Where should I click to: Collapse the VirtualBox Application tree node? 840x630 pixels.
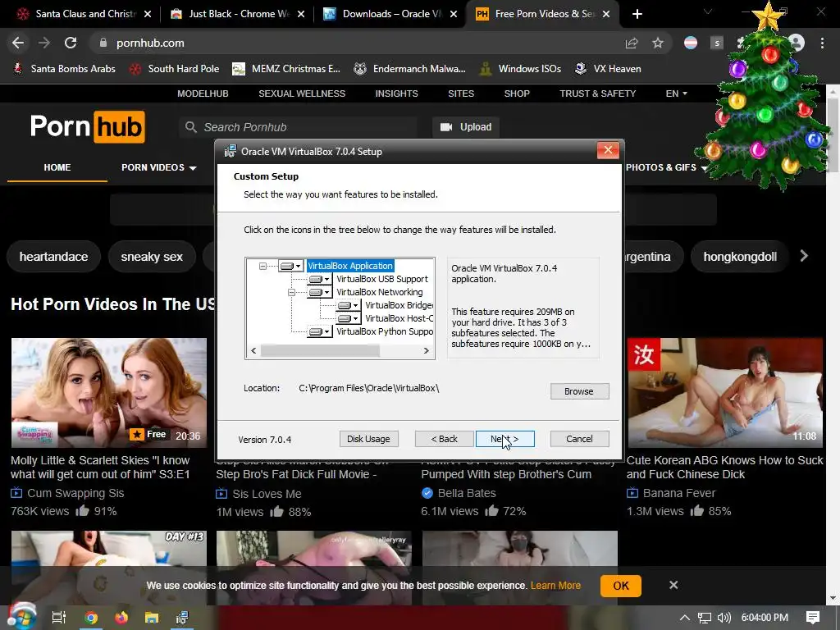pos(262,266)
